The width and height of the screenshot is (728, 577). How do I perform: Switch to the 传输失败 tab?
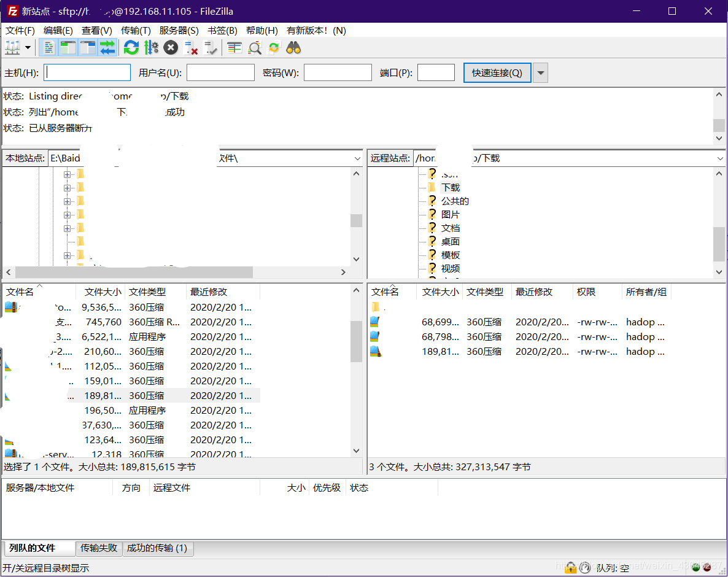click(98, 548)
